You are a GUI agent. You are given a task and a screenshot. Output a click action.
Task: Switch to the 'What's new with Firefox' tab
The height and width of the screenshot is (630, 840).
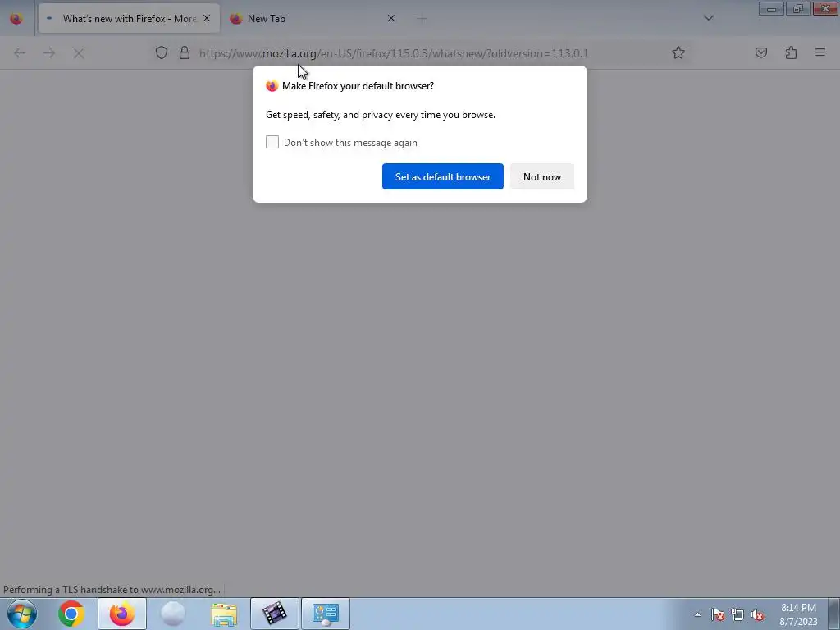(129, 19)
